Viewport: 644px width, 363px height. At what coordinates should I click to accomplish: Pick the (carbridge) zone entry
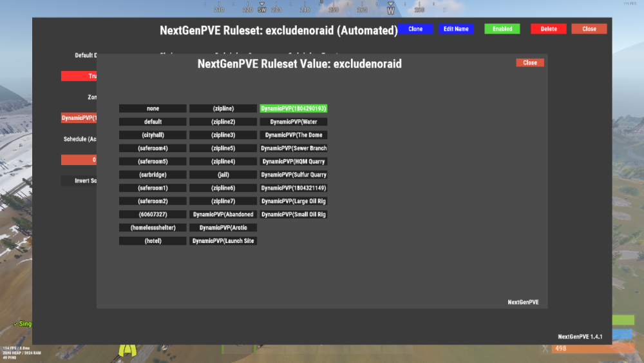coord(153,175)
